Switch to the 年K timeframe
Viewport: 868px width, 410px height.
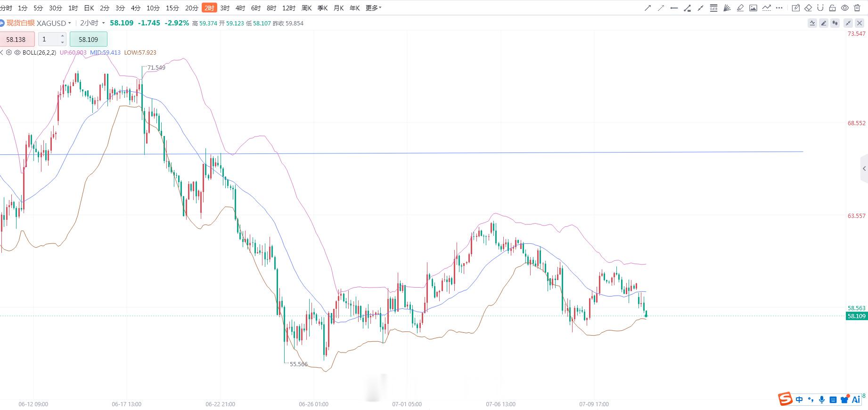tap(354, 8)
